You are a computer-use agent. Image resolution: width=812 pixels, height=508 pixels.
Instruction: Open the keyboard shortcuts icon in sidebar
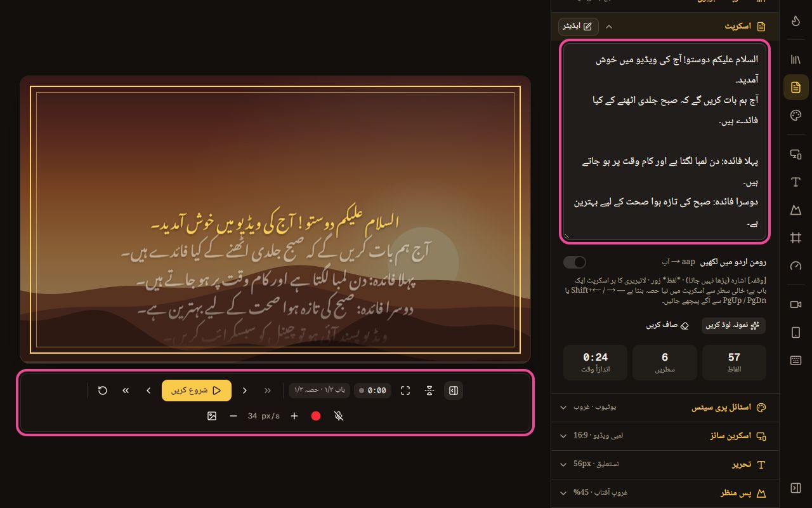796,360
